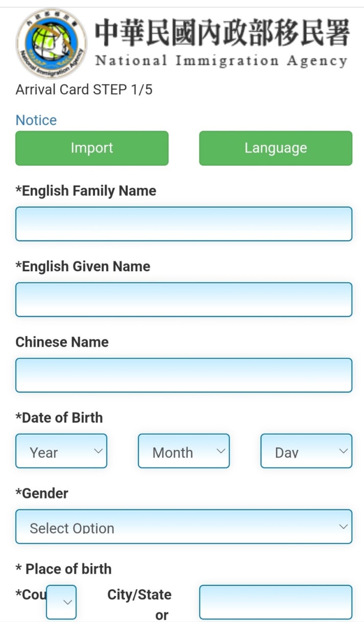Open the Year dropdown for birth date
Viewport: 364px width, 622px height.
click(61, 451)
